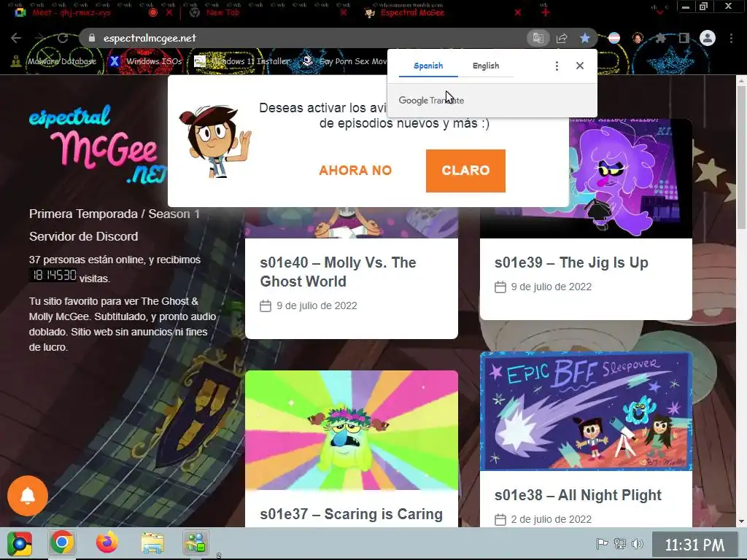Close the Google Translate popup

tap(580, 66)
